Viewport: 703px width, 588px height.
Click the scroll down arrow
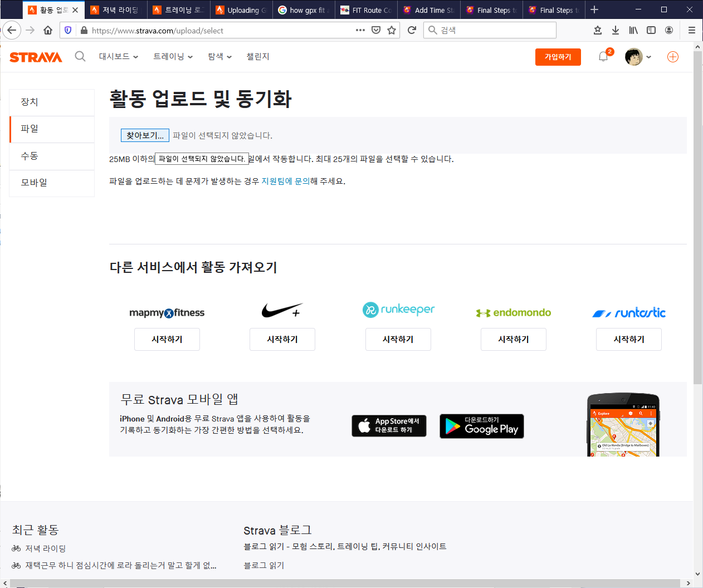pyautogui.click(x=698, y=574)
